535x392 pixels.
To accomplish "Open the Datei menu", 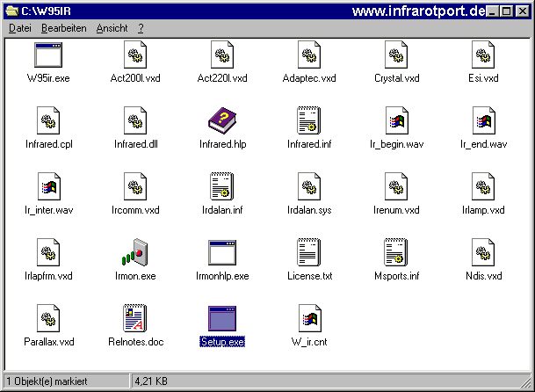I will 19,28.
